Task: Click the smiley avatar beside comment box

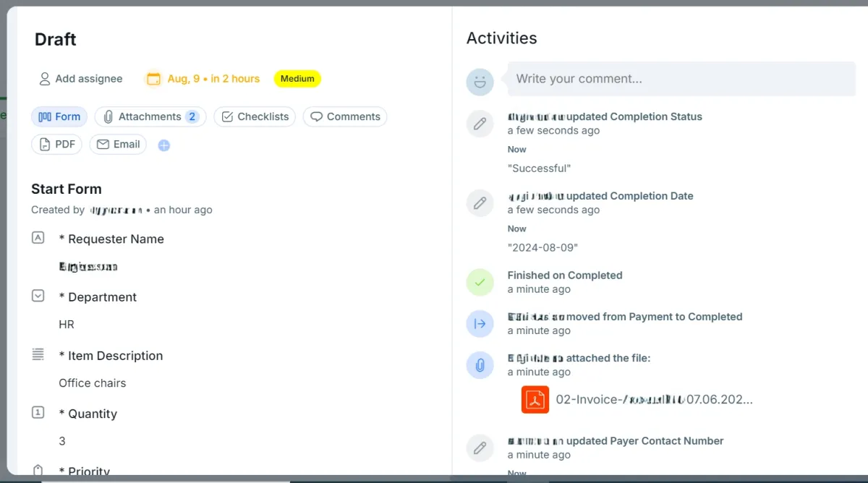Action: [480, 82]
